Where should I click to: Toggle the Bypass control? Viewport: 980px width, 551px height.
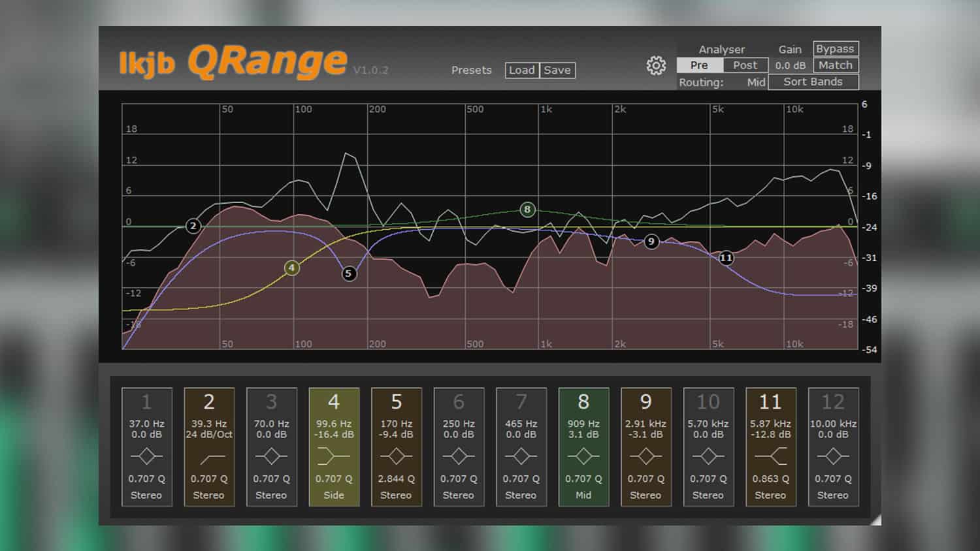pos(835,48)
